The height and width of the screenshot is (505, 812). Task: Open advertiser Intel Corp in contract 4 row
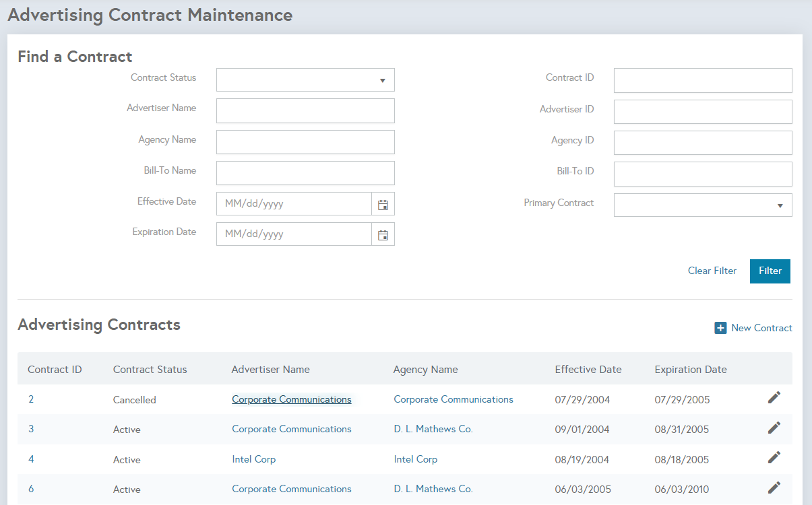[x=254, y=459]
